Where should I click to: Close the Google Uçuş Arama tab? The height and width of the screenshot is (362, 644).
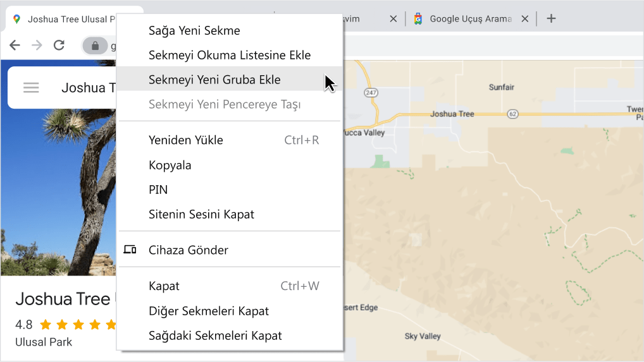524,19
